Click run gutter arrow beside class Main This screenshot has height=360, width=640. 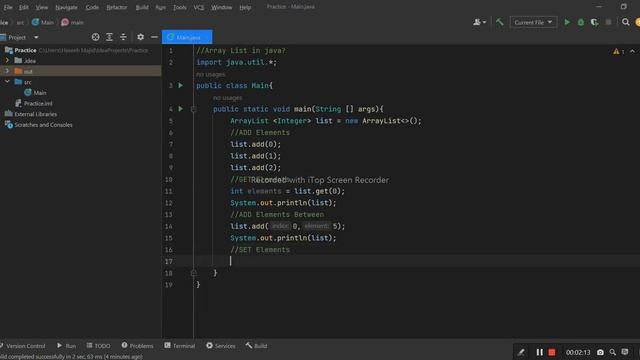coord(180,85)
